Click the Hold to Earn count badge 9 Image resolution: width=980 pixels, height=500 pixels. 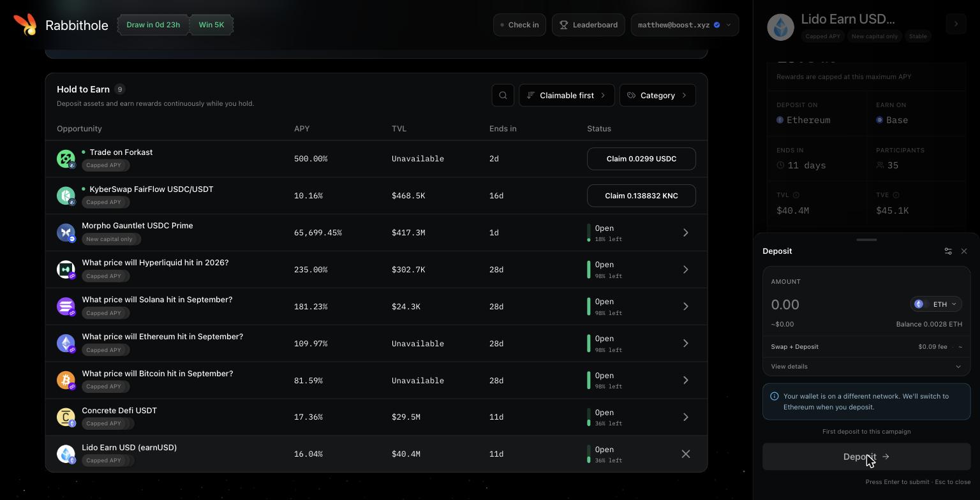point(119,89)
